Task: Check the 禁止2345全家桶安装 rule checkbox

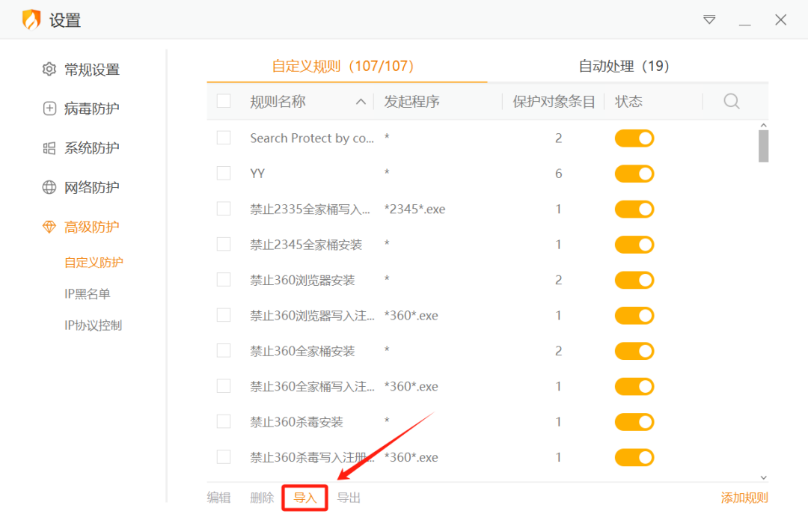Action: point(224,244)
